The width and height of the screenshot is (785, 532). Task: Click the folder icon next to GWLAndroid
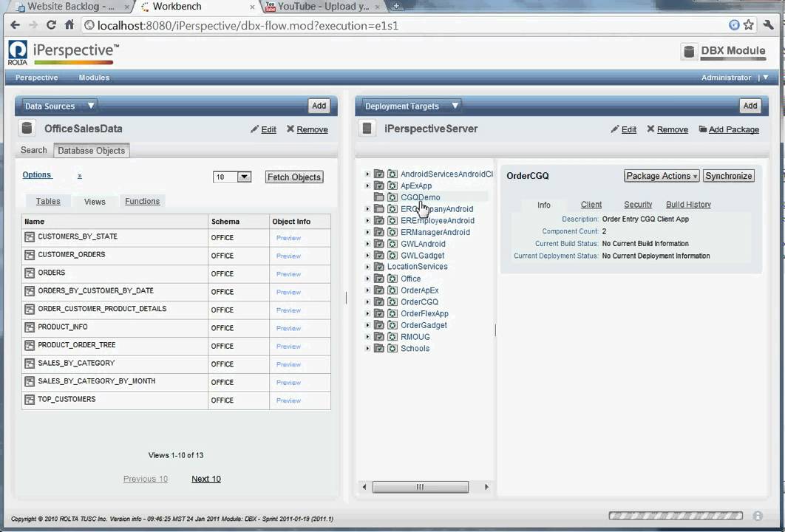[379, 244]
